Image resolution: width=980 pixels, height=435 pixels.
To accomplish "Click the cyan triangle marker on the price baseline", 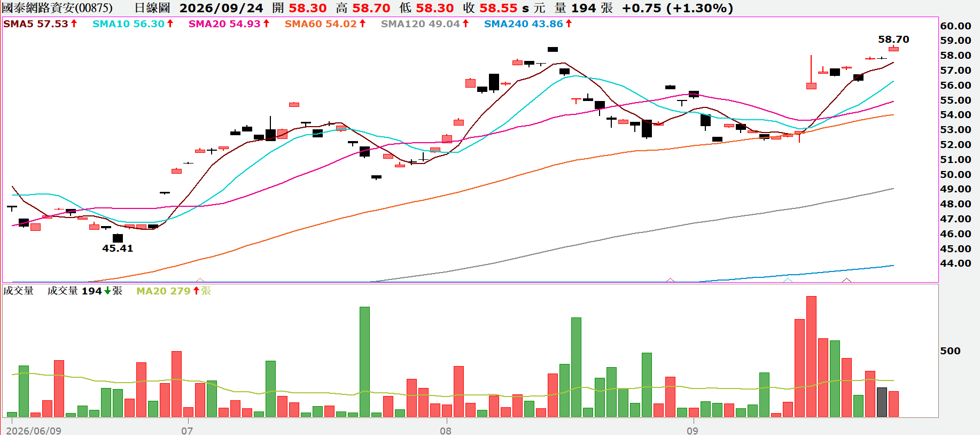I will click(788, 280).
